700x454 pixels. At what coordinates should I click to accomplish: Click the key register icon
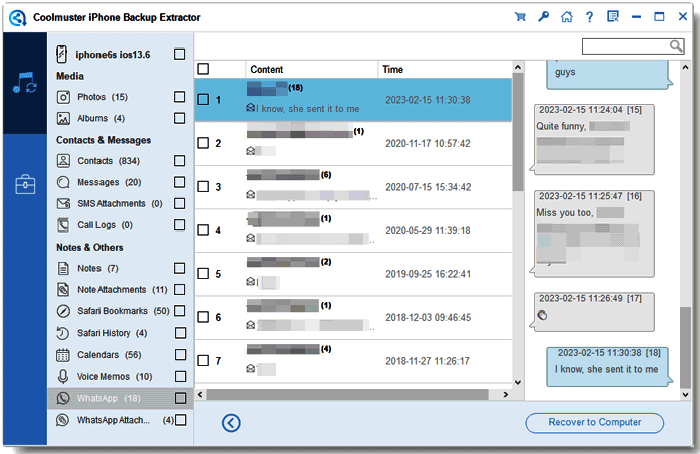point(543,17)
